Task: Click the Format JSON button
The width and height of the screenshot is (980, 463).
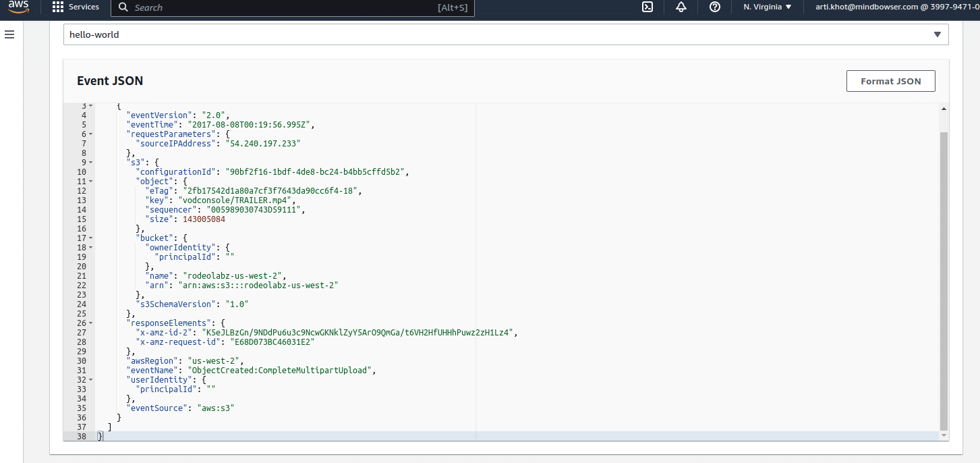Action: click(890, 81)
